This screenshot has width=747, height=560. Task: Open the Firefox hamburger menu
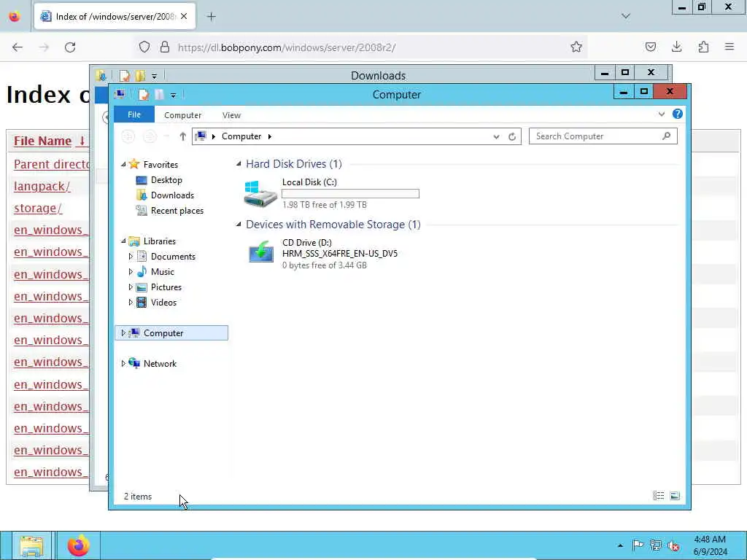pyautogui.click(x=729, y=47)
